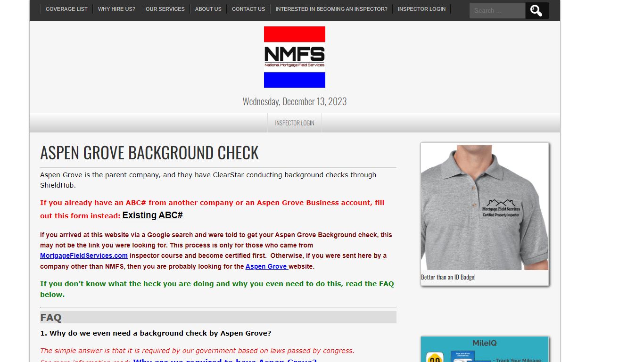
Task: Select Inspector Login in top navigation bar
Action: pyautogui.click(x=421, y=9)
